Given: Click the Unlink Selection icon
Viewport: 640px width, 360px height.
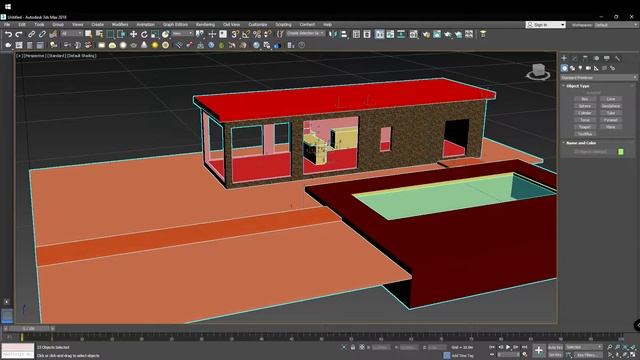Looking at the screenshot, I should coord(42,35).
